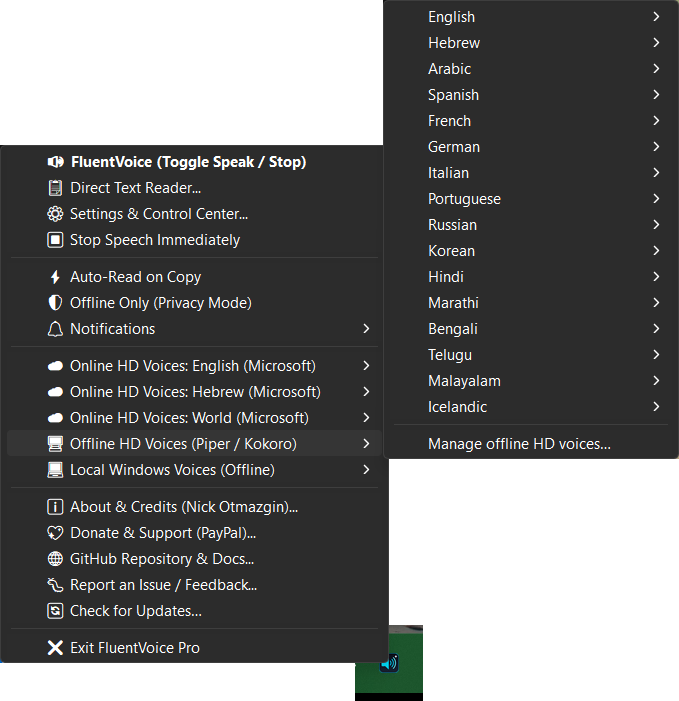
Task: Click the Exit X icon
Action: (x=55, y=648)
